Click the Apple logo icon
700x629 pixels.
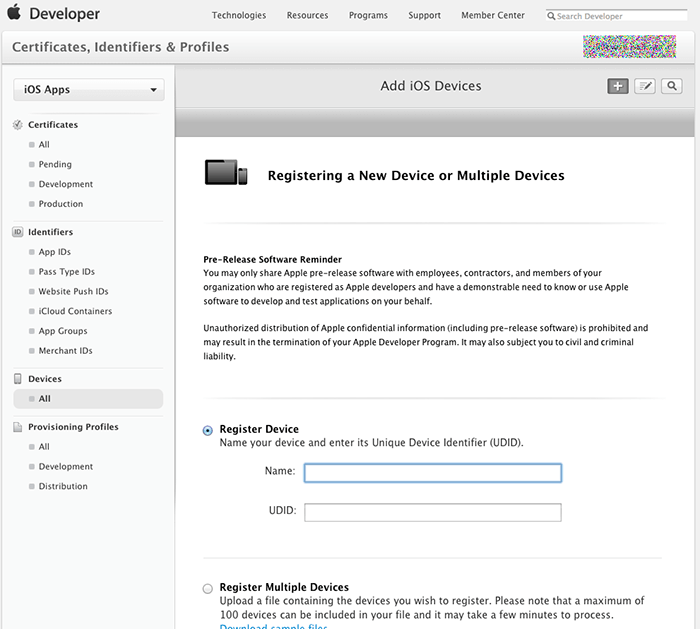coord(15,15)
